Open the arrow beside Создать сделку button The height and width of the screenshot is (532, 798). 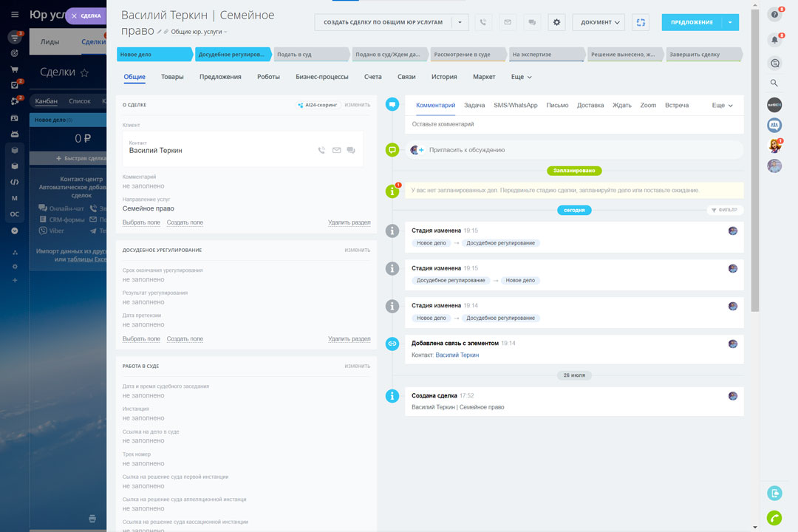pos(460,22)
